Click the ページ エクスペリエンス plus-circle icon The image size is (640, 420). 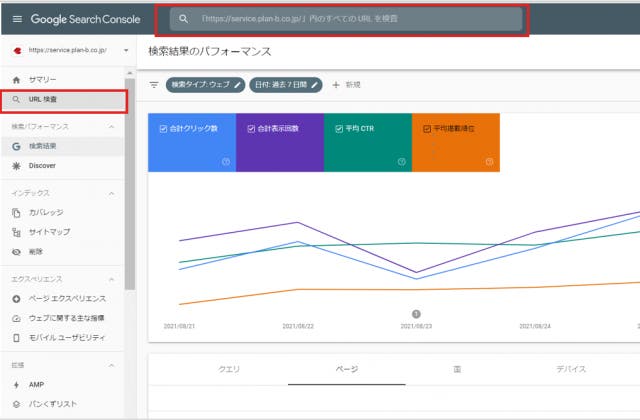[x=16, y=299]
